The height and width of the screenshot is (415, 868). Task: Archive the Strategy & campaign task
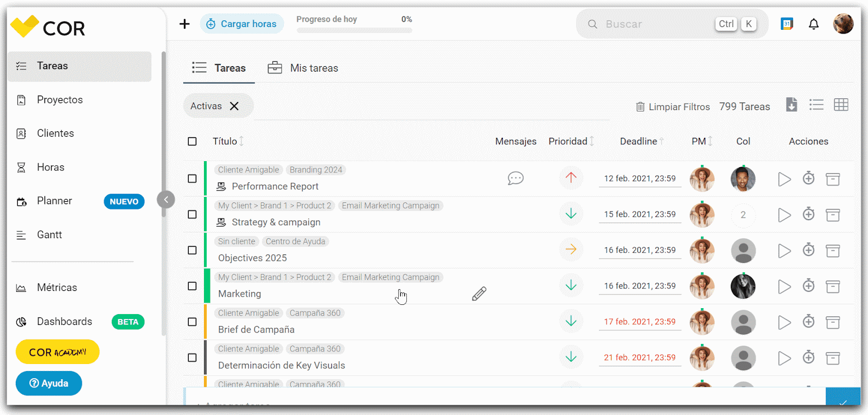[x=833, y=215]
